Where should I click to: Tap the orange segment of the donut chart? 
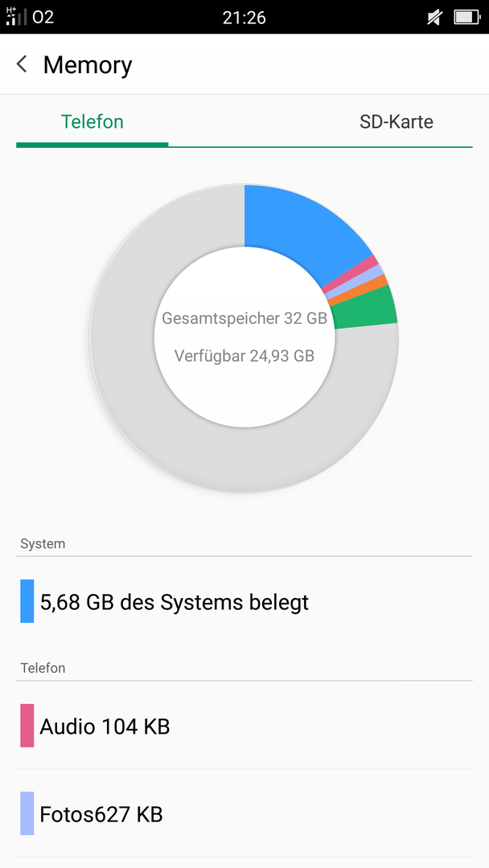point(358,289)
